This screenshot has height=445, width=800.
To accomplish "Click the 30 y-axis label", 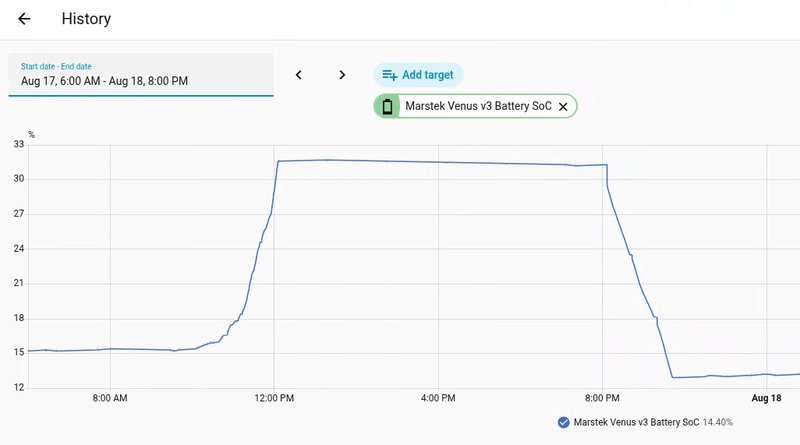I will pos(19,179).
